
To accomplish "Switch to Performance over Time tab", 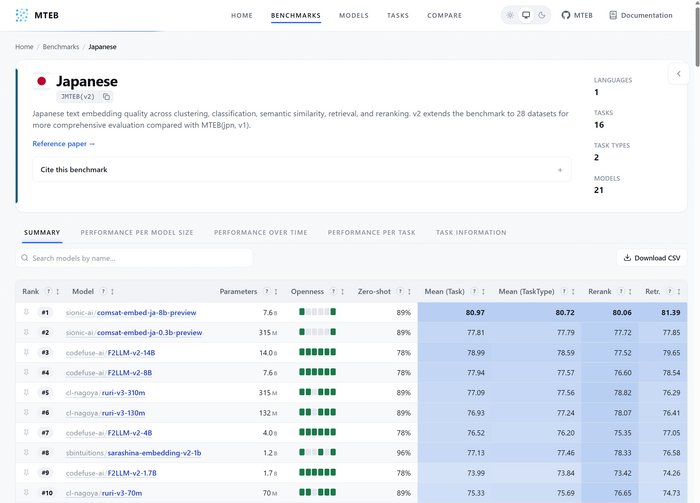I will tap(260, 233).
